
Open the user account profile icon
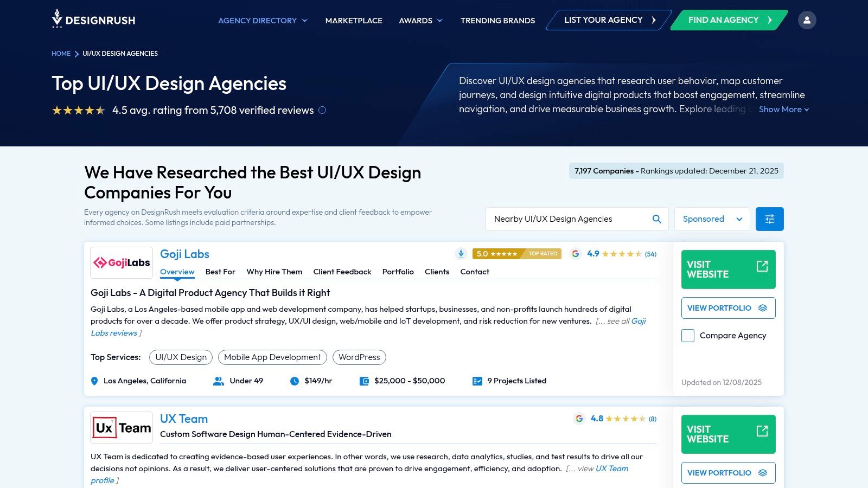807,20
